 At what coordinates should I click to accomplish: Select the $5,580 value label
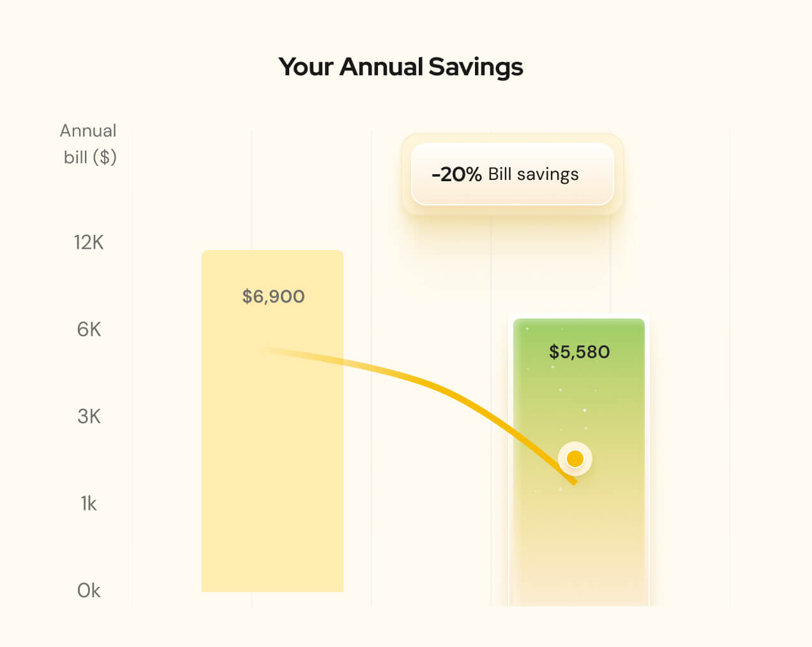579,352
